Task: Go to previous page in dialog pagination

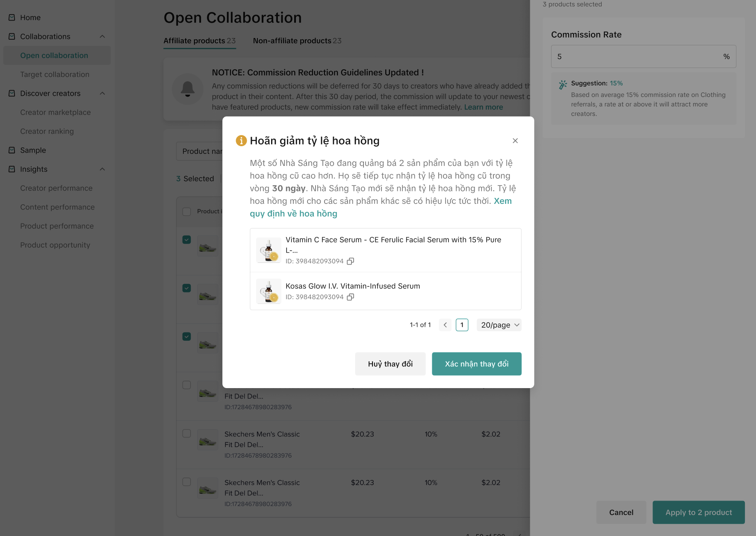Action: tap(445, 325)
